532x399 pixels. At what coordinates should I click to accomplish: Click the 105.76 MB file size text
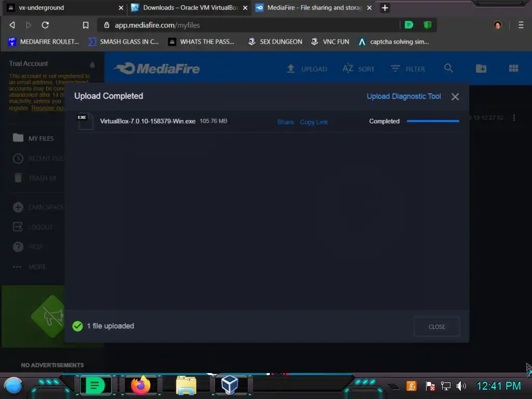214,121
